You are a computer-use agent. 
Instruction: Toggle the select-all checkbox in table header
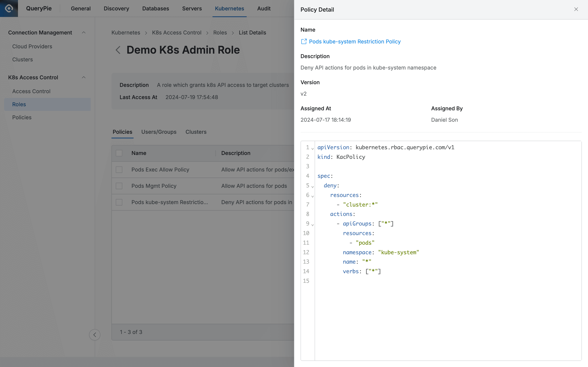point(119,153)
